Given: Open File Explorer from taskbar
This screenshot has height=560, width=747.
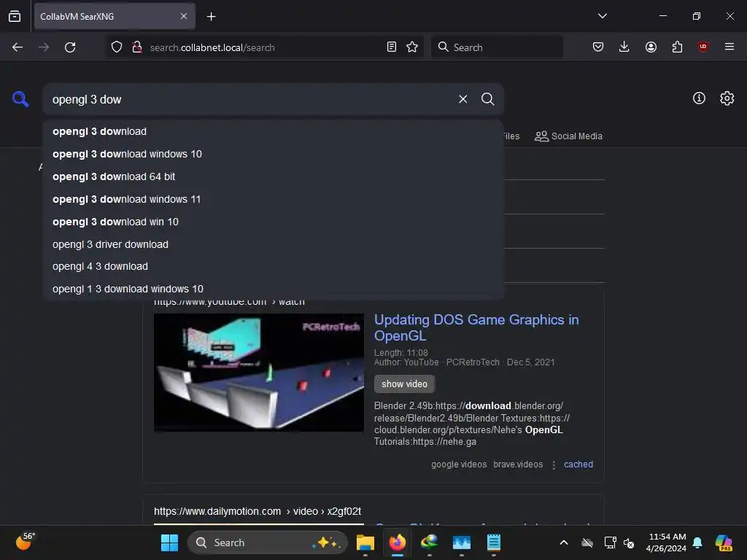Looking at the screenshot, I should coord(365,542).
